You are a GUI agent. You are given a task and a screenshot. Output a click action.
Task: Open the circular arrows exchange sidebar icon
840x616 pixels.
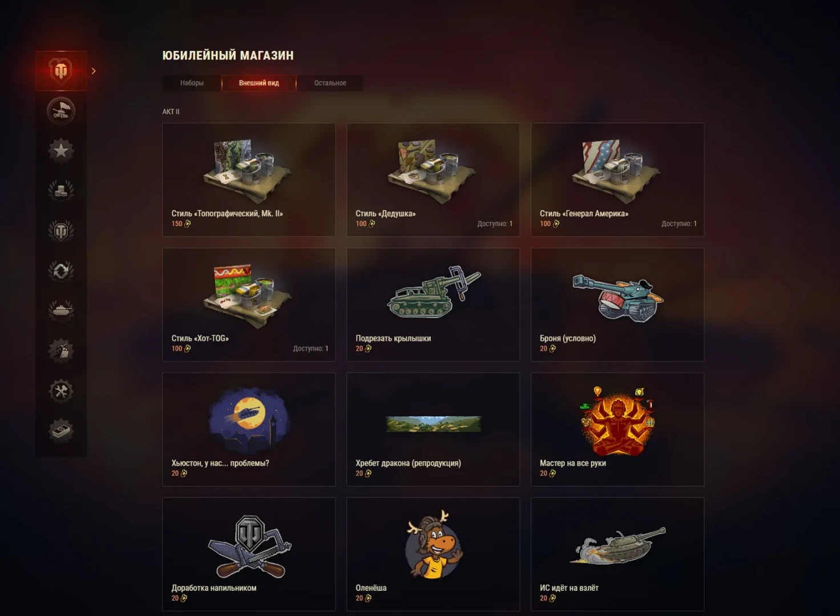click(x=61, y=271)
